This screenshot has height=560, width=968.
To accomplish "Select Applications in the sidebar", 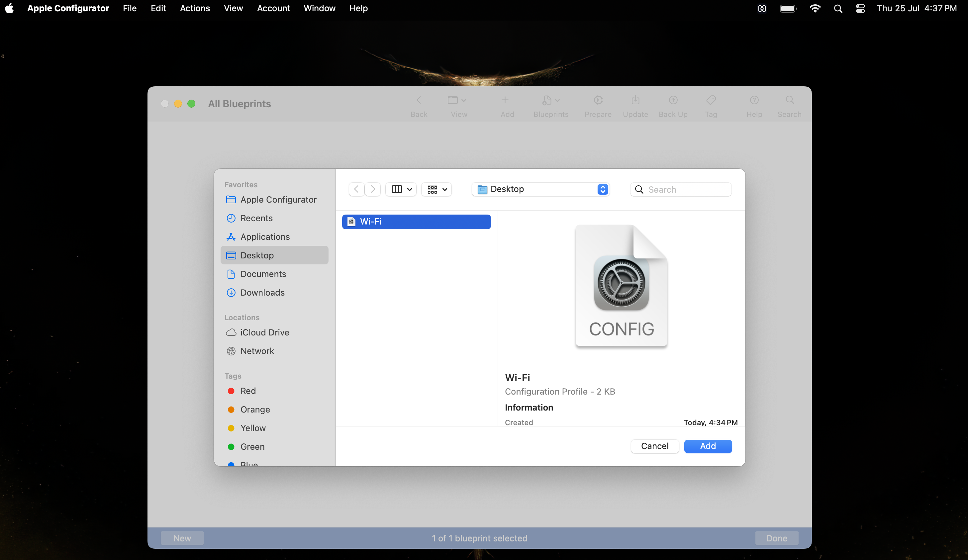I will pos(274,237).
